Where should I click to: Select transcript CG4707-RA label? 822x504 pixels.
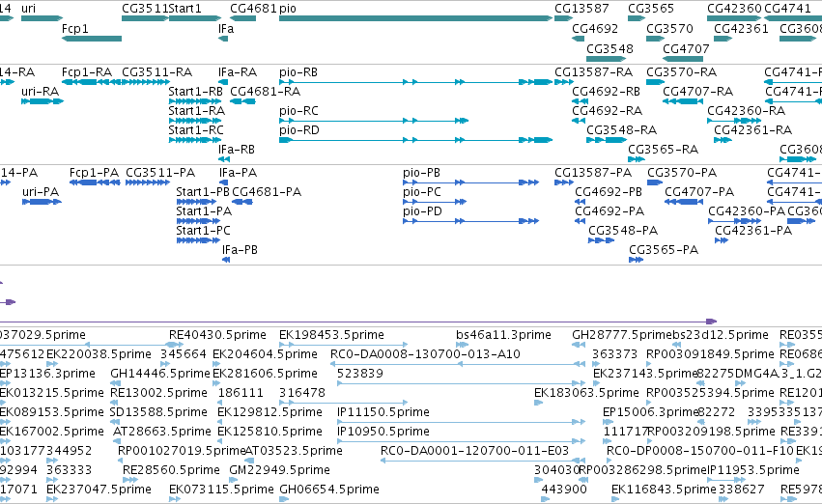[697, 92]
